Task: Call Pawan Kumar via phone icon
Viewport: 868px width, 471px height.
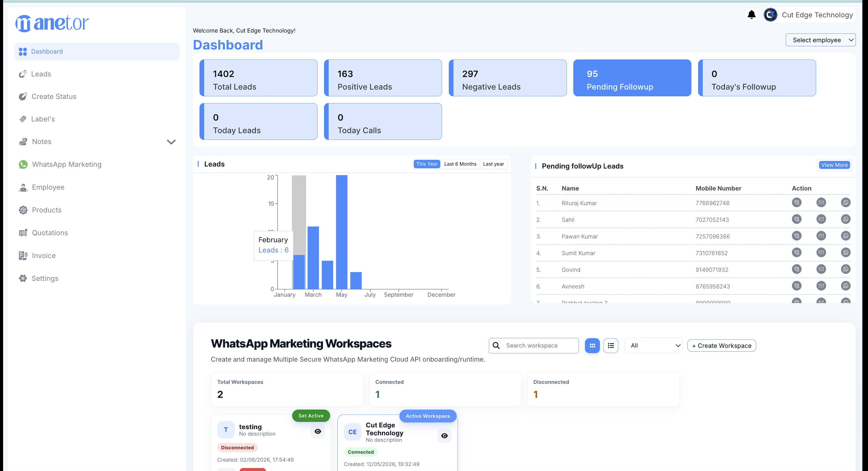Action: [797, 236]
